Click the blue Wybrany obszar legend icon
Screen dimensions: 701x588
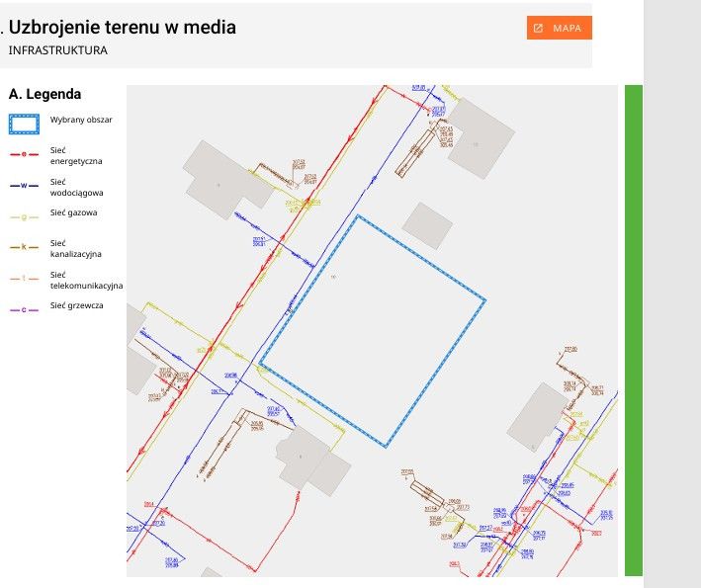(x=24, y=124)
